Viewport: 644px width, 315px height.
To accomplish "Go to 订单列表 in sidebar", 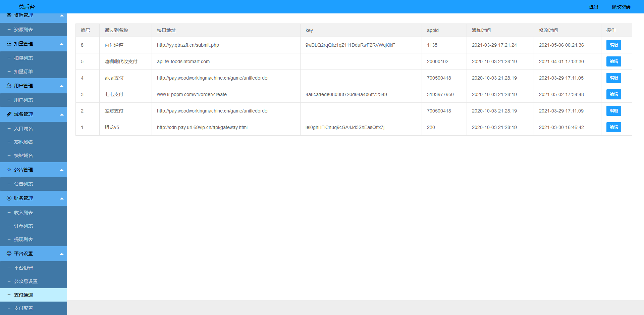I will pyautogui.click(x=23, y=226).
